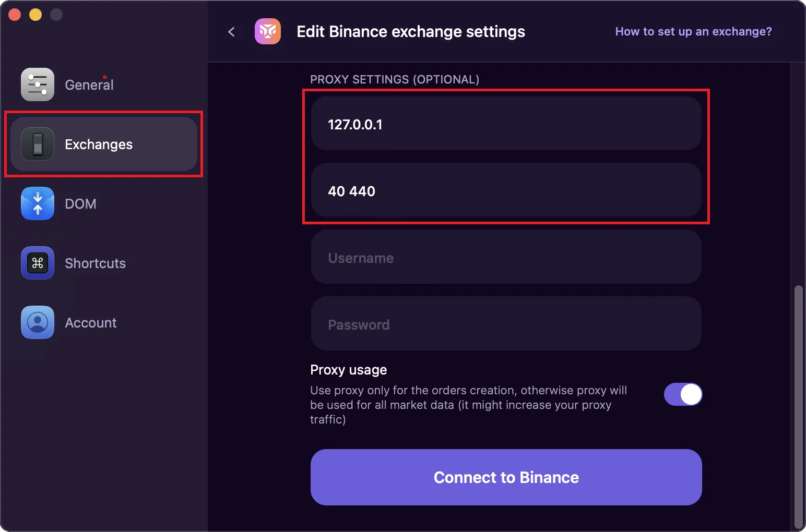Click the proxy host field showing 127.0.0.1

tap(506, 124)
